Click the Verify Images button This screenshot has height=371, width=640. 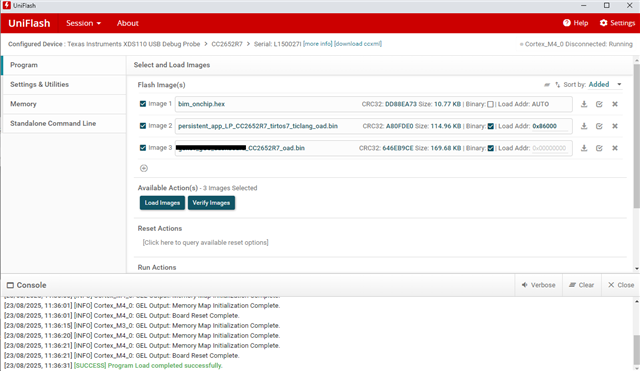click(x=211, y=203)
